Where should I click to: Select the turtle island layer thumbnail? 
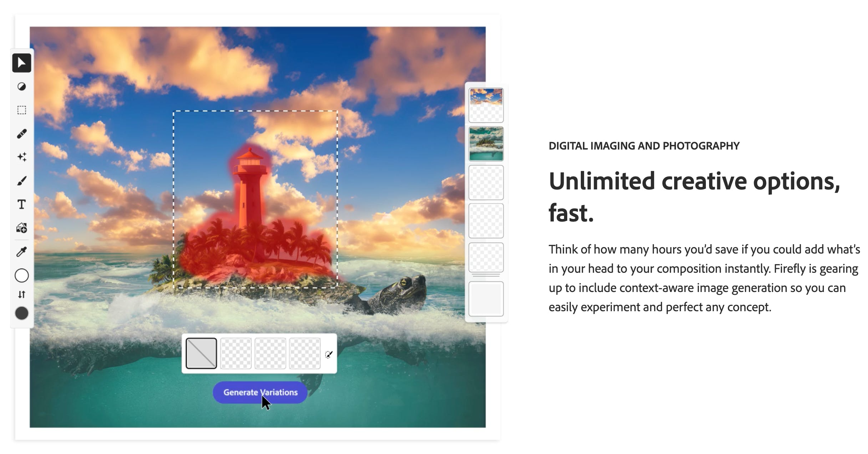tap(486, 144)
